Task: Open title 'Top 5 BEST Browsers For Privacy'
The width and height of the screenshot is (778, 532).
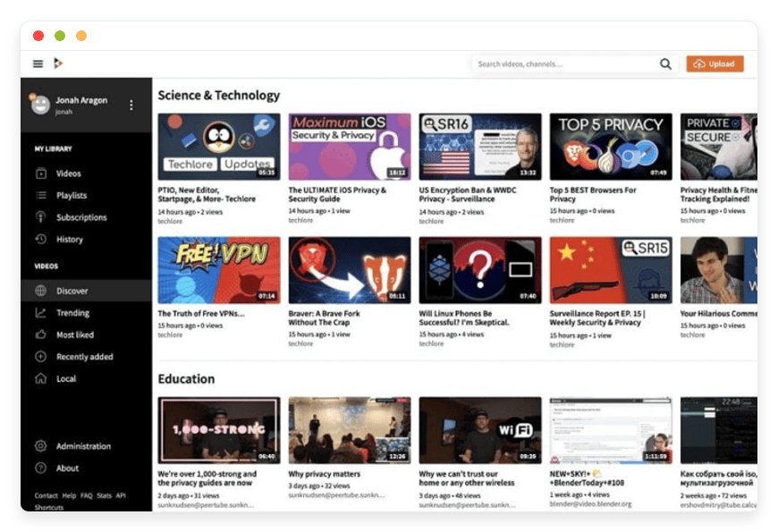Action: pyautogui.click(x=593, y=194)
